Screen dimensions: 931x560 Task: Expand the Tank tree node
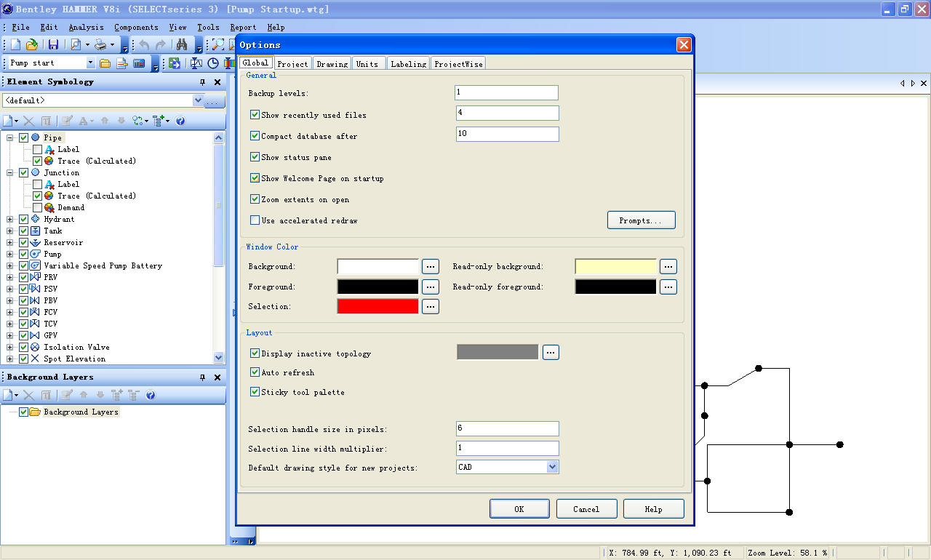[x=10, y=231]
